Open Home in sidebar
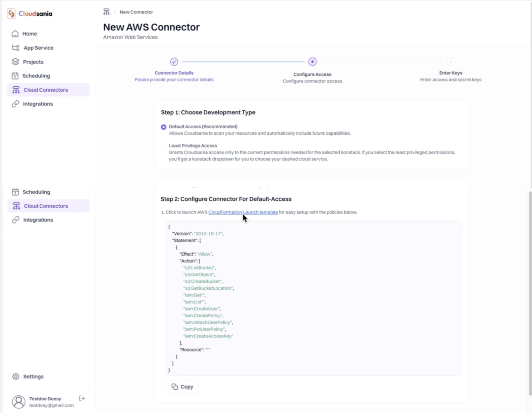532x413 pixels. pos(48,34)
